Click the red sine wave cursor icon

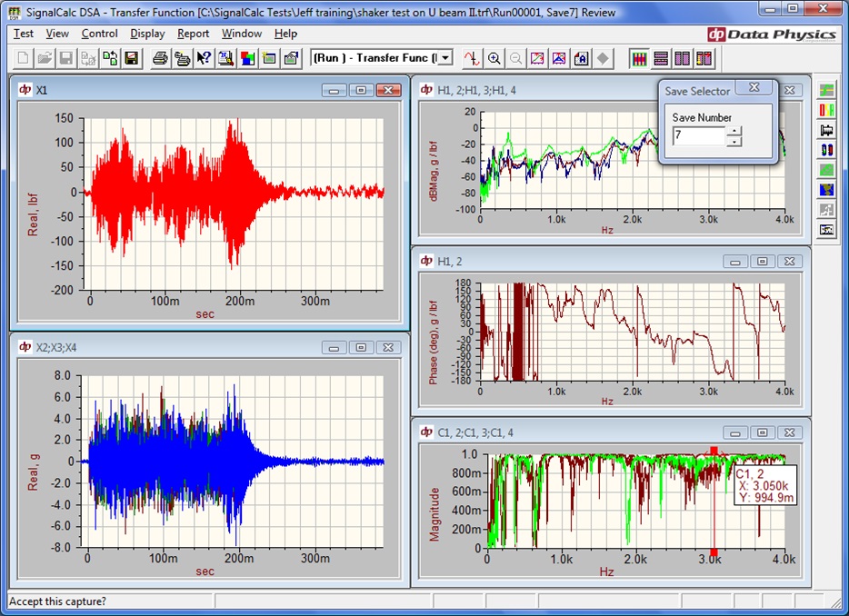pyautogui.click(x=472, y=58)
